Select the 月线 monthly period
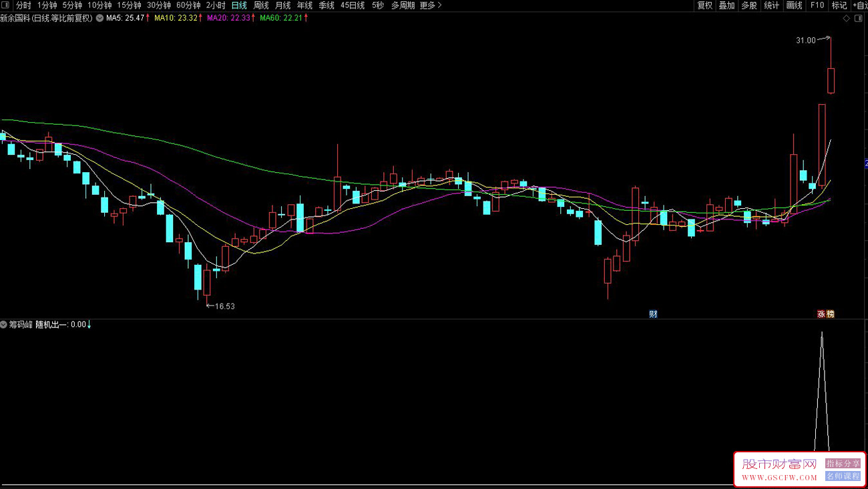868x489 pixels. [x=282, y=5]
